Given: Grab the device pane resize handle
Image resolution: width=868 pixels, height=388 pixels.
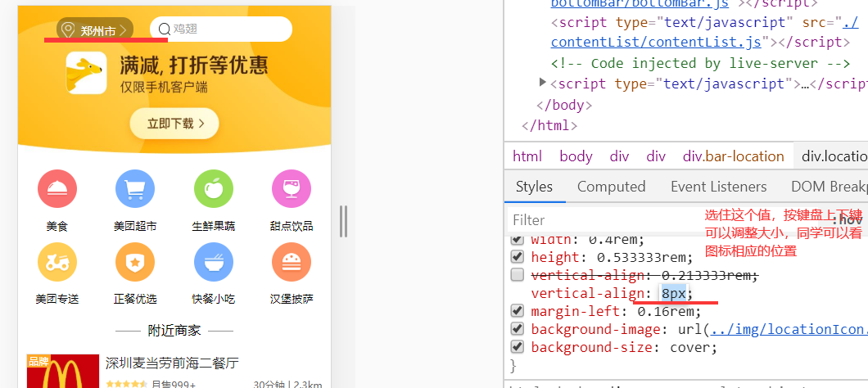Looking at the screenshot, I should tap(344, 221).
